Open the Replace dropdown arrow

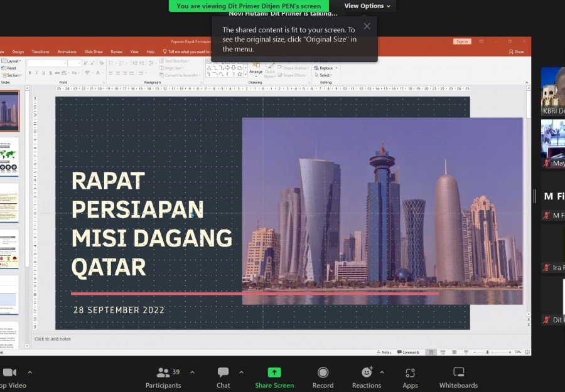tap(336, 68)
